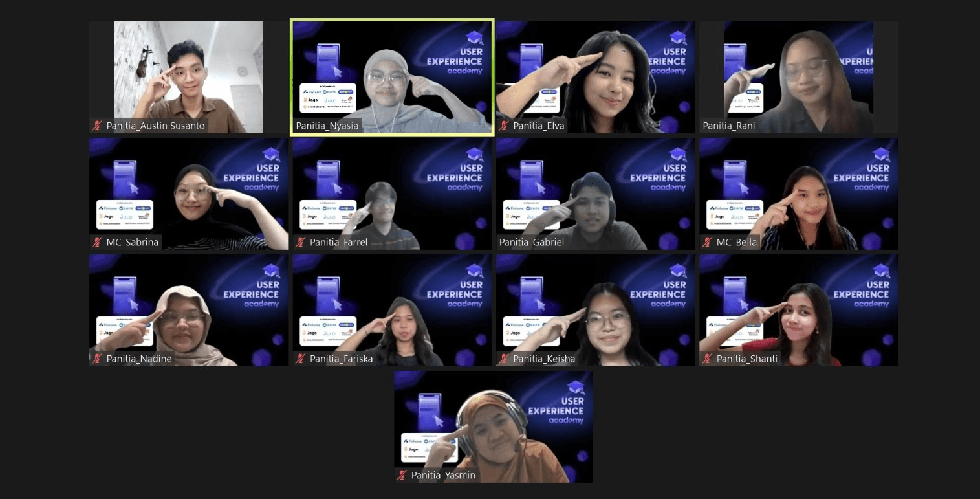Click the name label MC_Bella
980x499 pixels.
point(737,242)
